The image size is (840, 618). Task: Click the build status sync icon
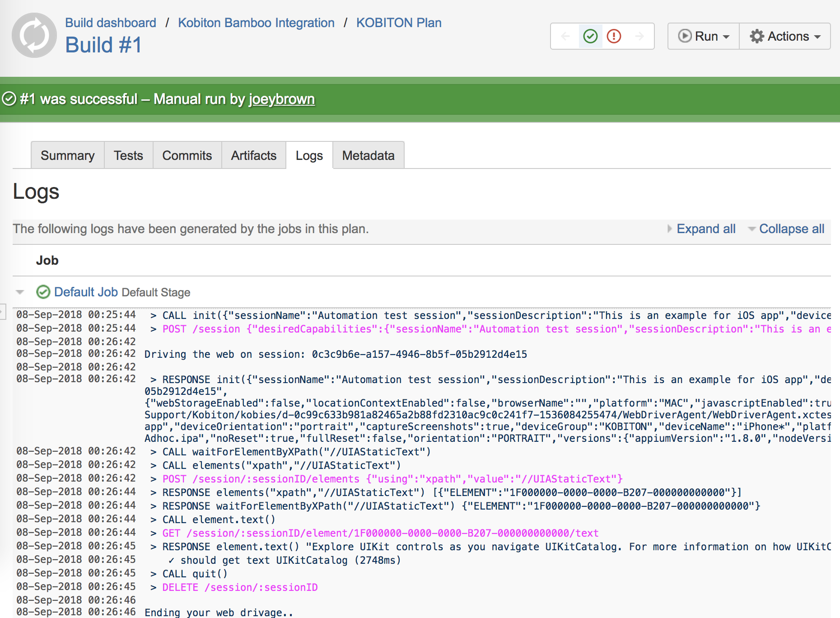(34, 35)
